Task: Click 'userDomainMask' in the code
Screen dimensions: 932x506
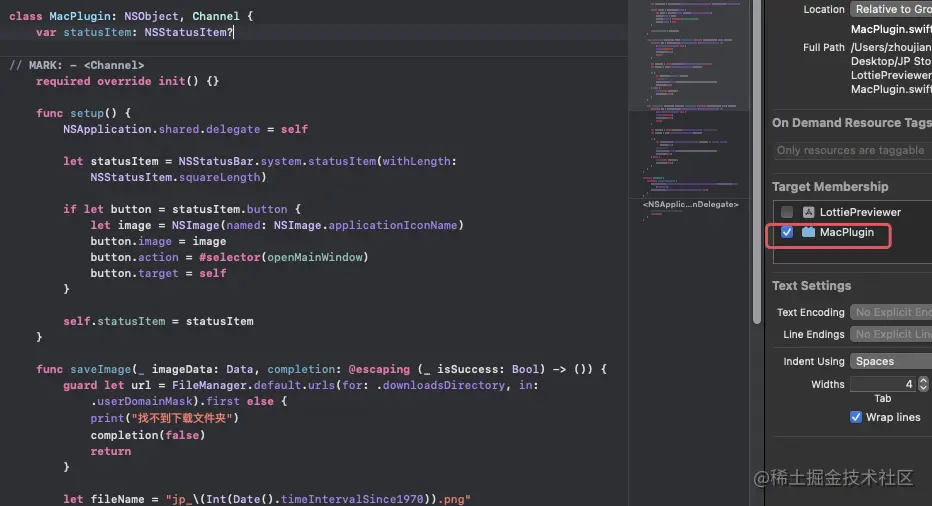Action: pos(144,401)
